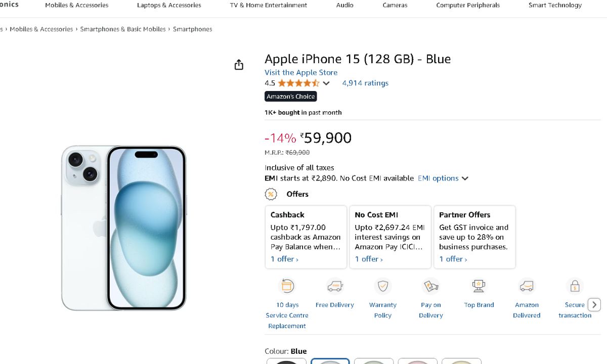Image resolution: width=607 pixels, height=364 pixels.
Task: Select the pink colour swatch
Action: coord(417,361)
